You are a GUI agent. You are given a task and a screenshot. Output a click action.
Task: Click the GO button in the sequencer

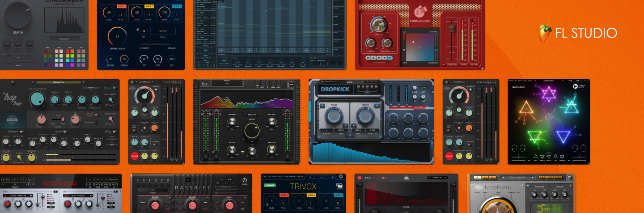pos(205,51)
